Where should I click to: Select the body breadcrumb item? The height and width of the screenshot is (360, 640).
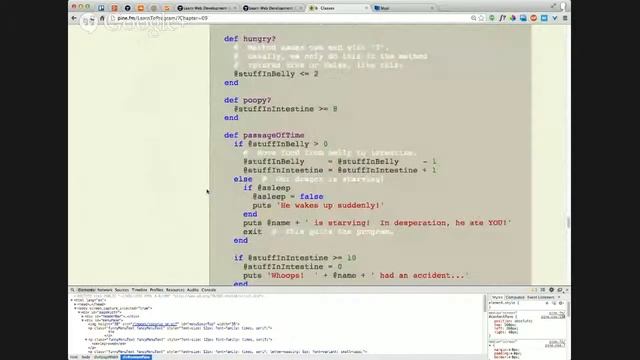click(x=86, y=357)
